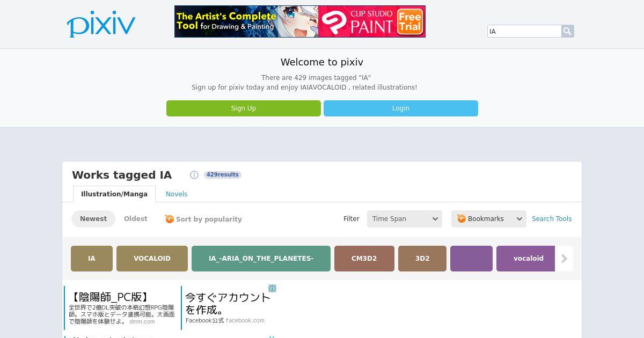Open the Bookmarks filter dropdown
Screen dimensions: 644x338
pos(489,219)
